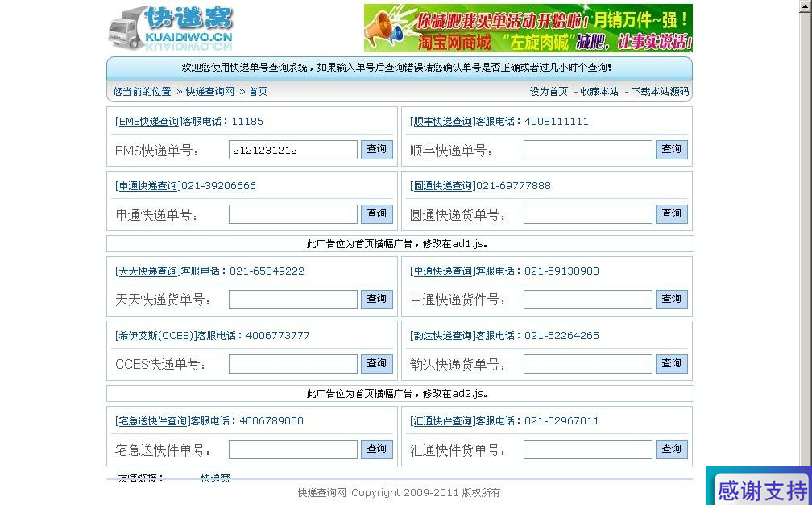
Task: Click the ad2.js banner ad placeholder
Action: click(x=400, y=394)
